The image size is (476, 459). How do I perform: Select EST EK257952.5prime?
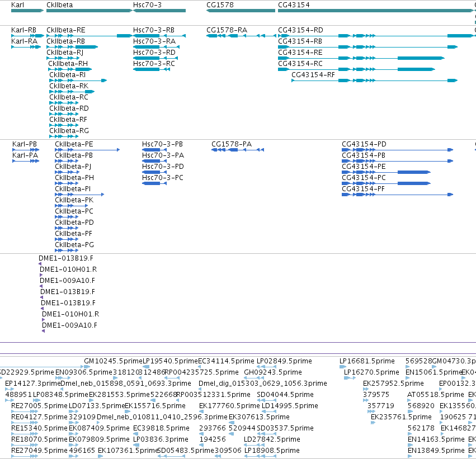[393, 384]
